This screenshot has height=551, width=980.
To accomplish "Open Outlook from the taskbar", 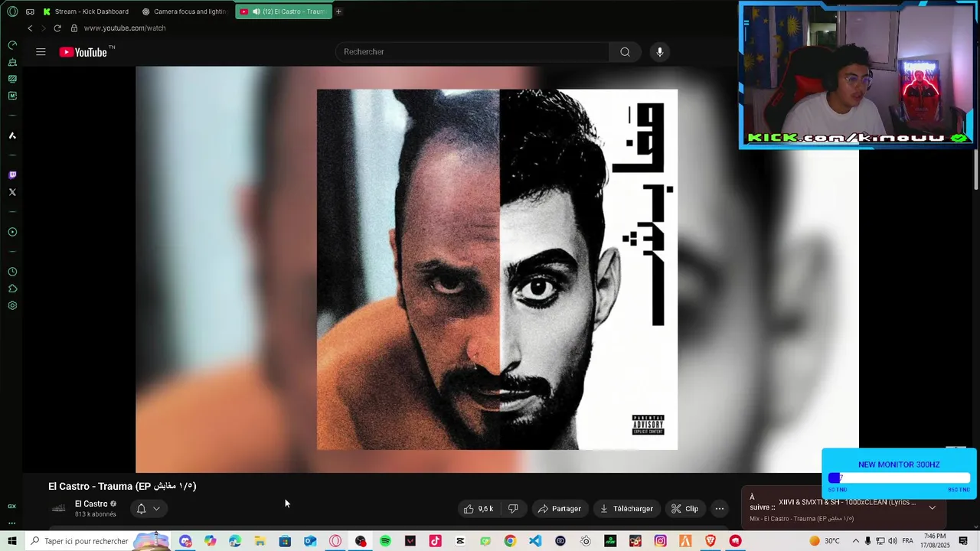I will (310, 541).
